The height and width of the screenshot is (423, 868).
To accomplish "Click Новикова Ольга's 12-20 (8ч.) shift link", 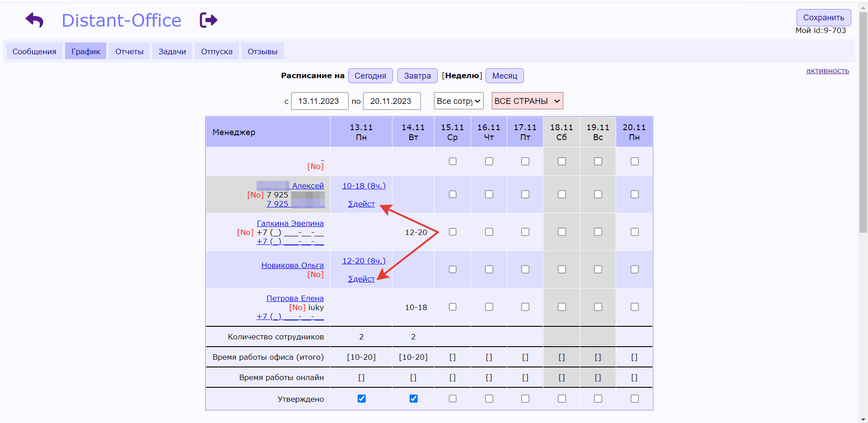I will coord(364,261).
